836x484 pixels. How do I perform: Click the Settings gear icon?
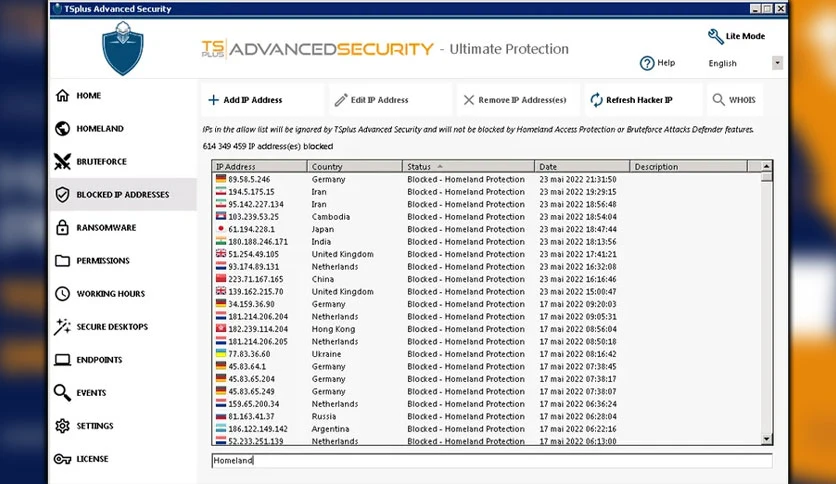point(62,426)
